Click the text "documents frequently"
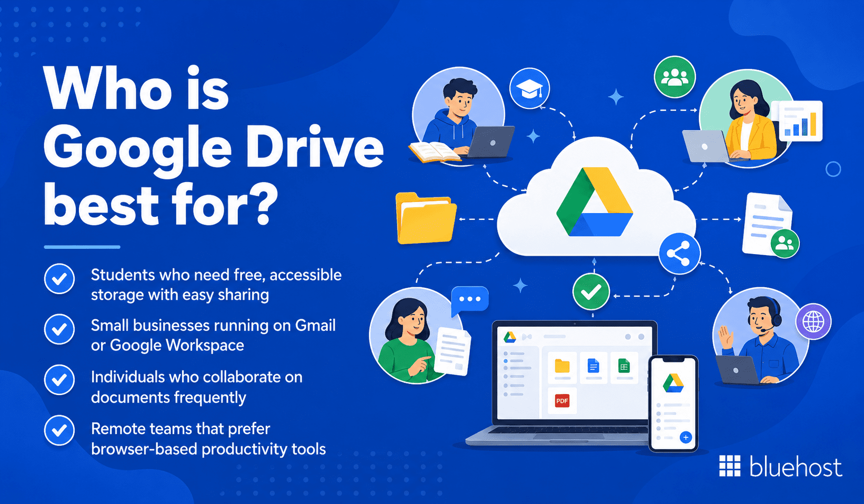Image resolution: width=864 pixels, height=504 pixels. (168, 398)
